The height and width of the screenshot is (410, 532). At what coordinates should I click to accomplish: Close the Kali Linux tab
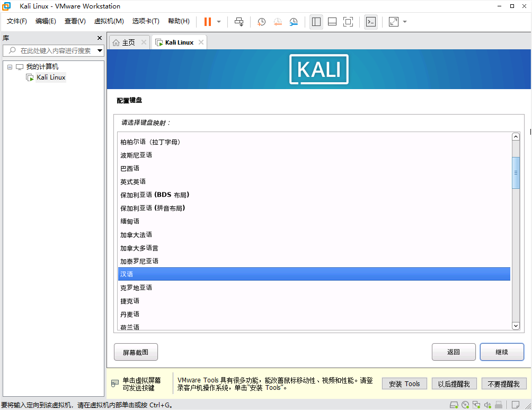point(201,42)
